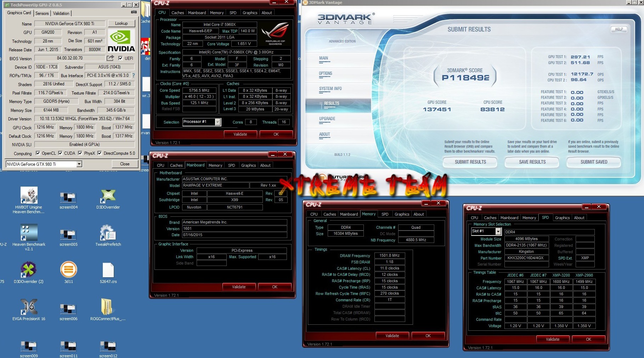The width and height of the screenshot is (644, 358).
Task: Click the HELP button in 3DMark Vantage
Action: pos(619,29)
